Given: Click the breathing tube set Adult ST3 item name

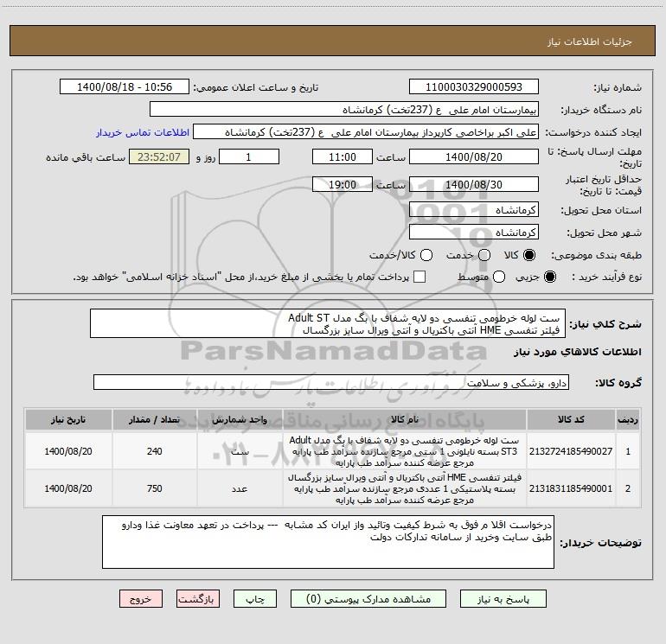Looking at the screenshot, I should pos(405,451).
